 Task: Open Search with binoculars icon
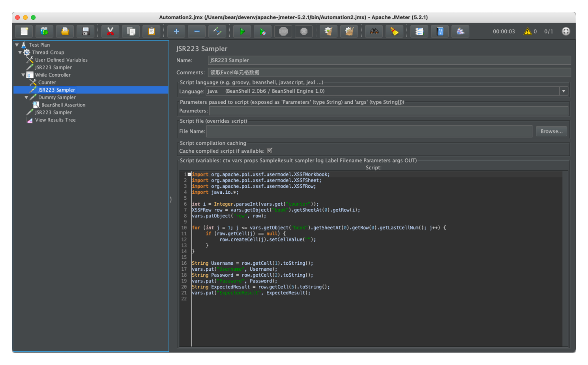pos(374,31)
